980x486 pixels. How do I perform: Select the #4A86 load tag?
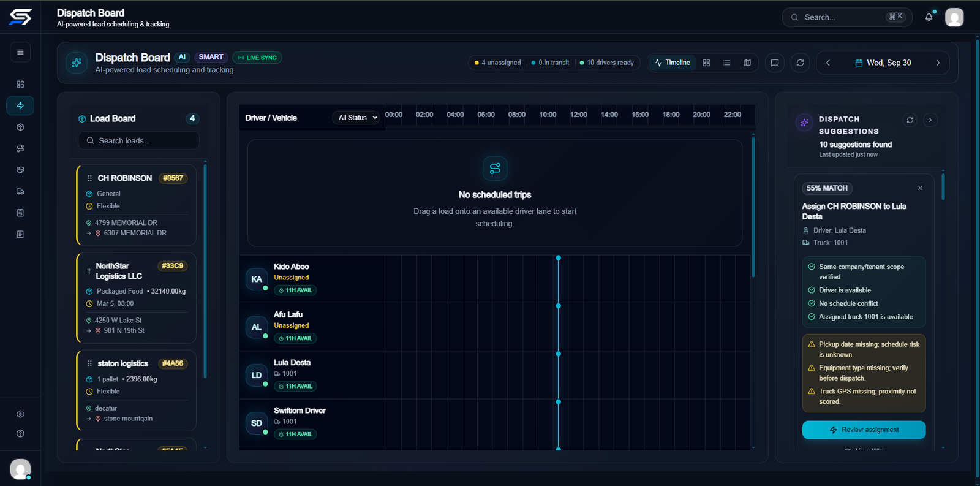(173, 363)
